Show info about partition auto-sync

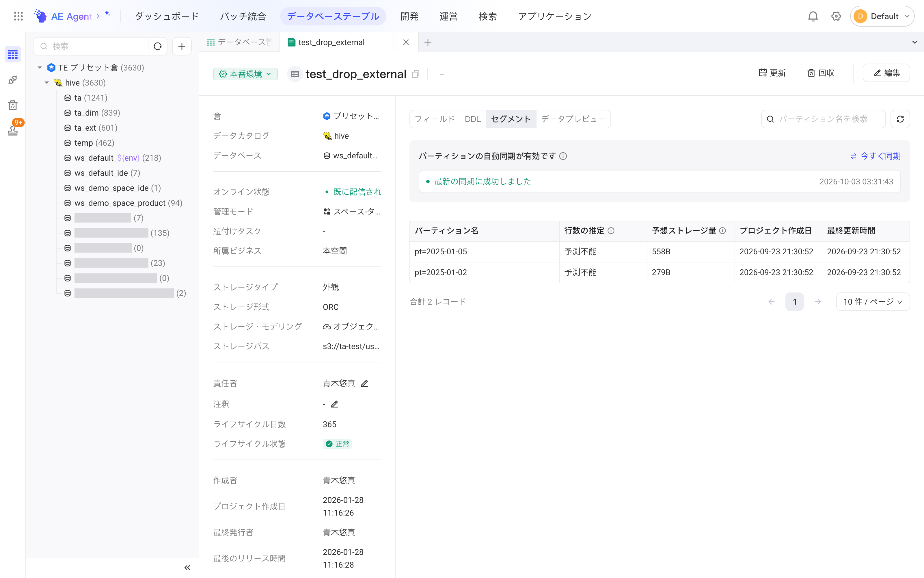coord(563,156)
